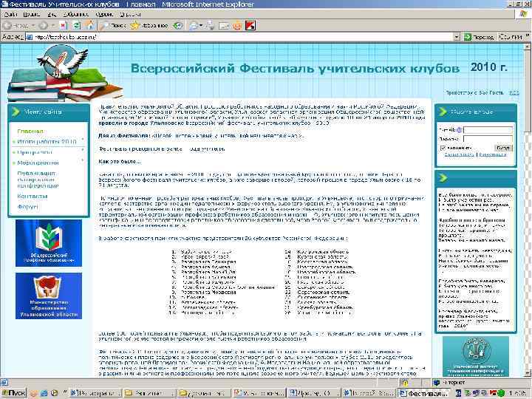Click the Программа link in site menu
532x399 pixels.
point(35,152)
